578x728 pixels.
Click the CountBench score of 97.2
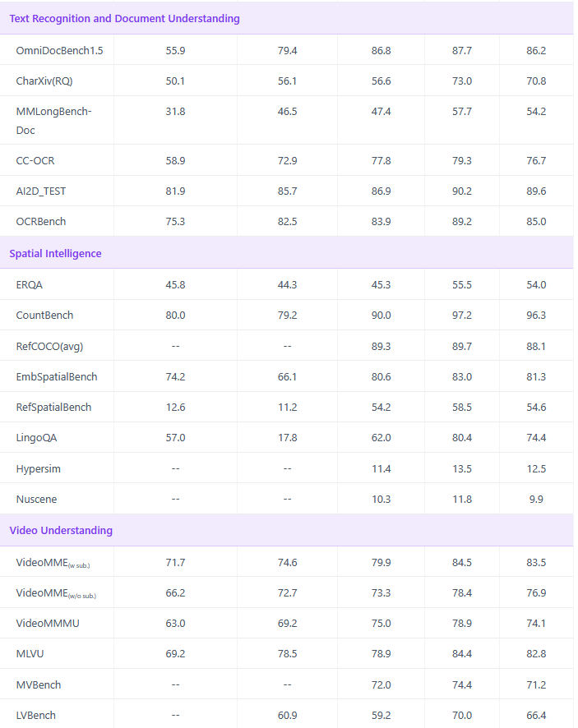[462, 316]
